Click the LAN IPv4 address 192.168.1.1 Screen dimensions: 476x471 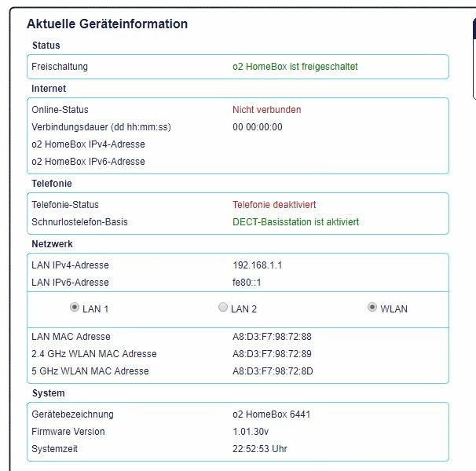click(258, 265)
